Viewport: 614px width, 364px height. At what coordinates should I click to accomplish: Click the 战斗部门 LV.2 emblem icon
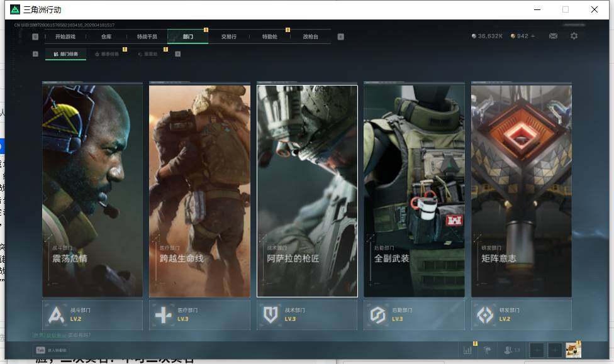coord(56,315)
